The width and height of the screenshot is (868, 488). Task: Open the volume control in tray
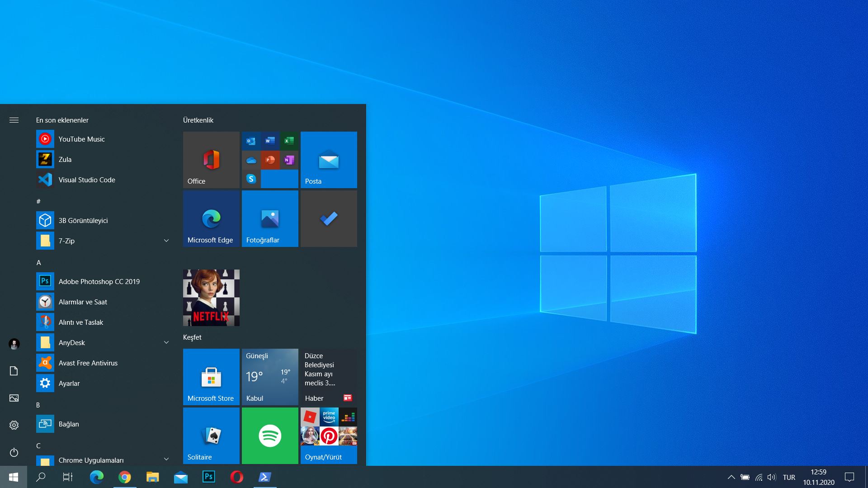pyautogui.click(x=772, y=477)
